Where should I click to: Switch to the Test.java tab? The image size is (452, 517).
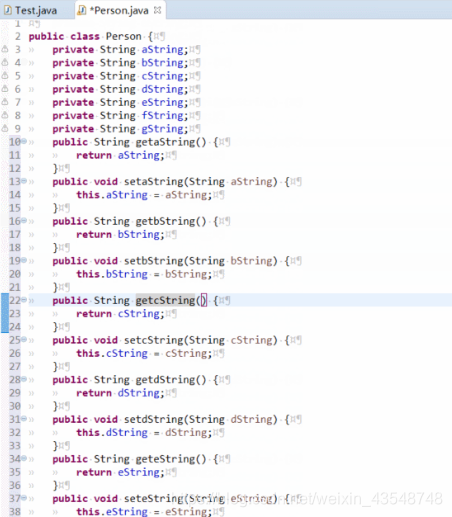point(31,10)
